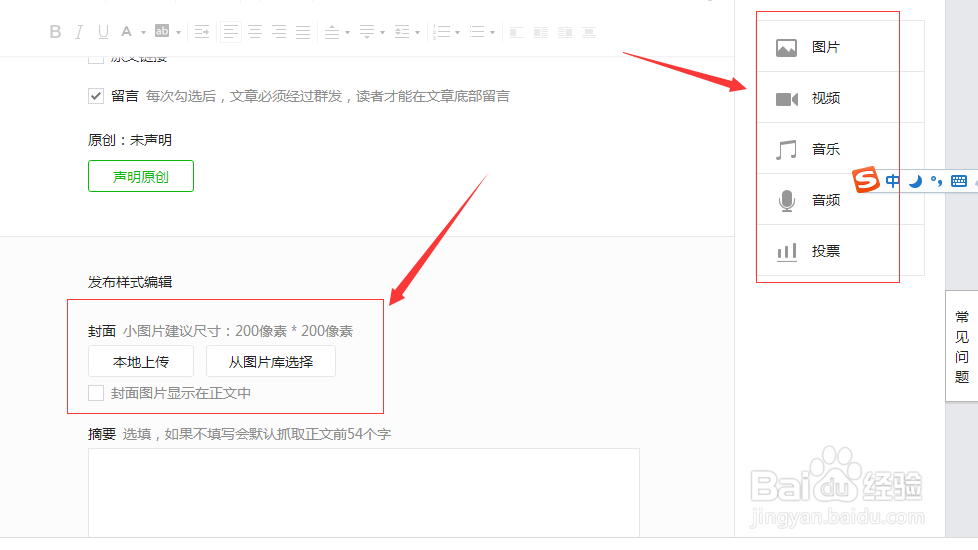
Task: Open the background color dropdown arrow
Action: [x=178, y=32]
